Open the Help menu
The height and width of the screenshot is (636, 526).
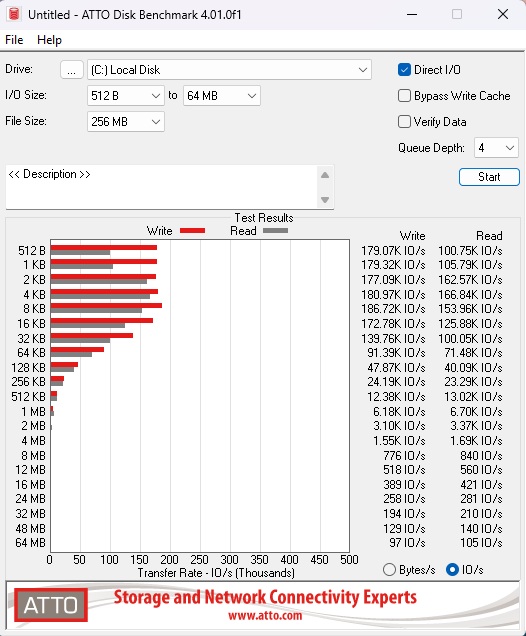tap(49, 40)
